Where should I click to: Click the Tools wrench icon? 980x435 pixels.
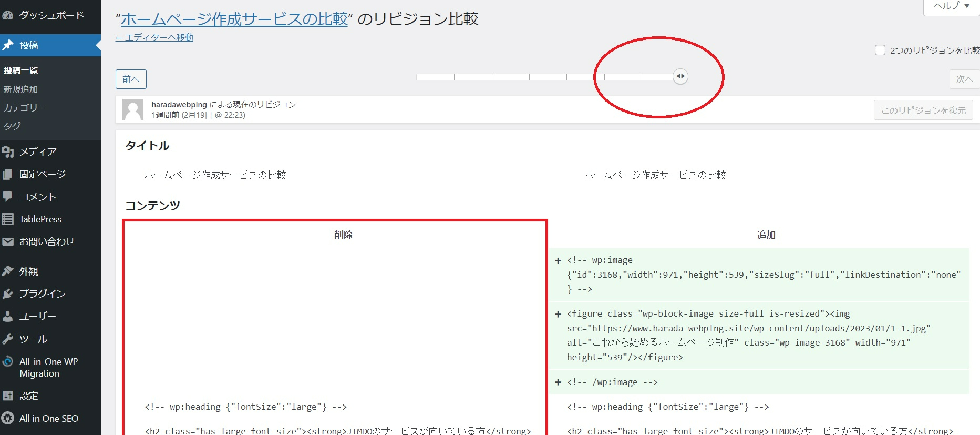[x=7, y=339]
